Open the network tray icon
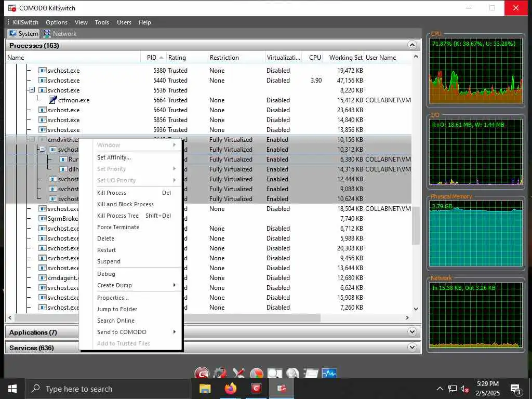The height and width of the screenshot is (399, 532). 453,389
